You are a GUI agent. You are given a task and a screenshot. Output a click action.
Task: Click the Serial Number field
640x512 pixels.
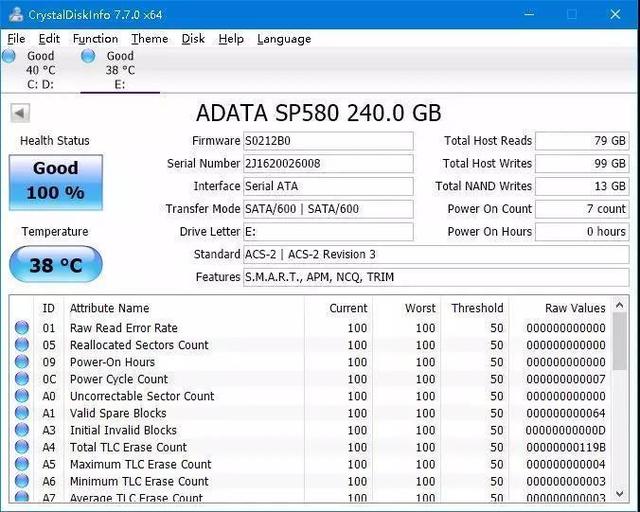(328, 164)
